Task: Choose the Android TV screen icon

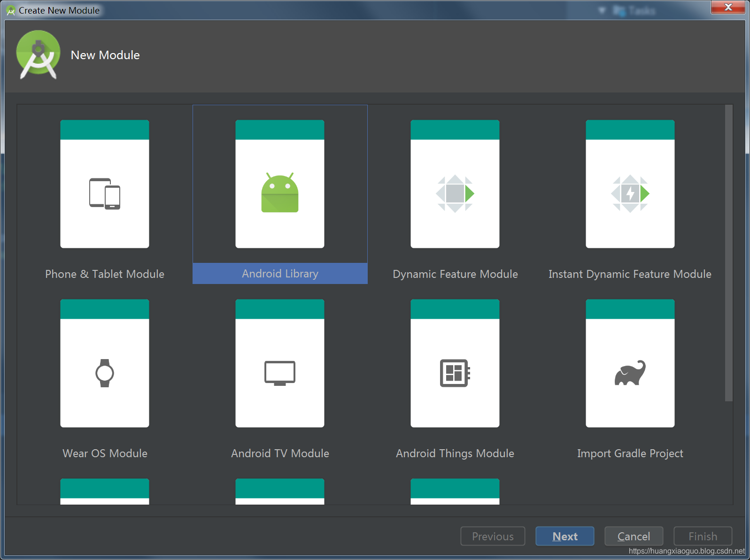Action: [280, 373]
